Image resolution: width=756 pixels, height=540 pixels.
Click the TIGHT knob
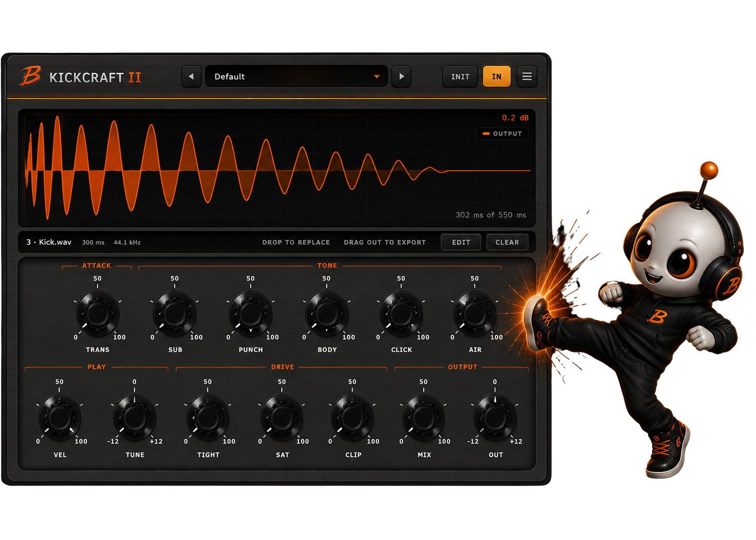(208, 418)
